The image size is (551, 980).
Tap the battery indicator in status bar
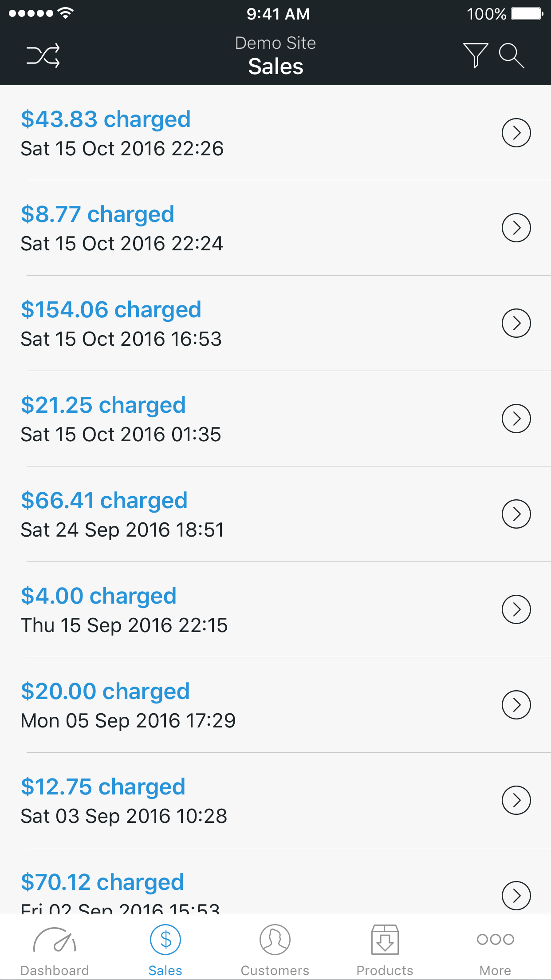tap(527, 14)
